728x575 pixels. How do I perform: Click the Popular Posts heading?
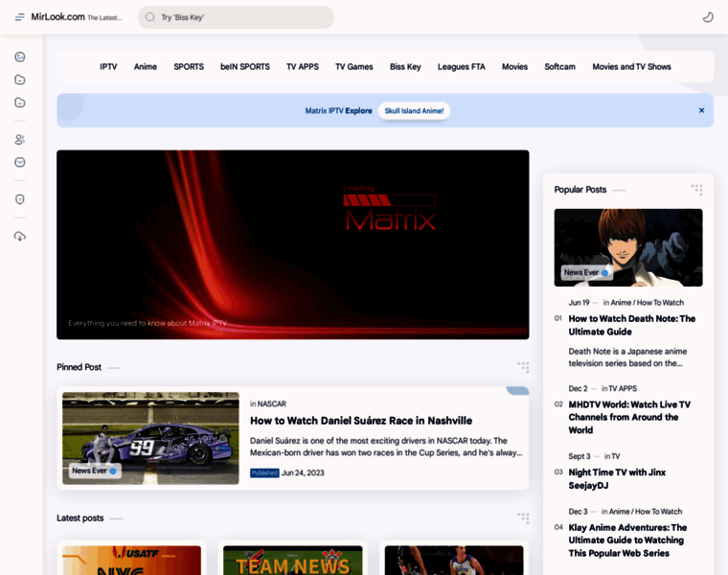coord(580,190)
